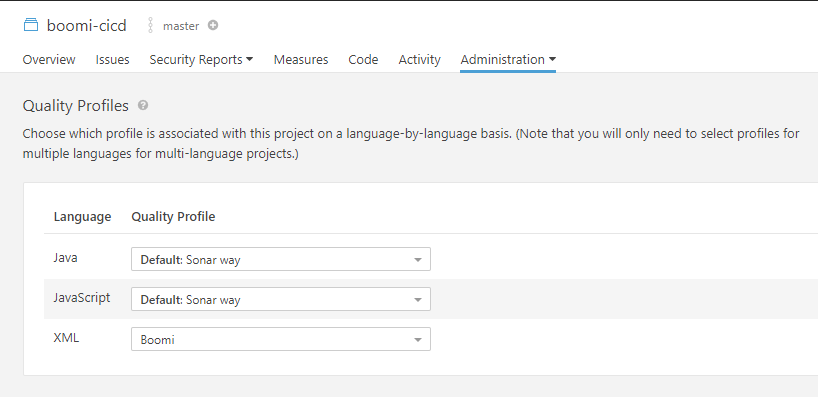Click the Language column header

82,216
